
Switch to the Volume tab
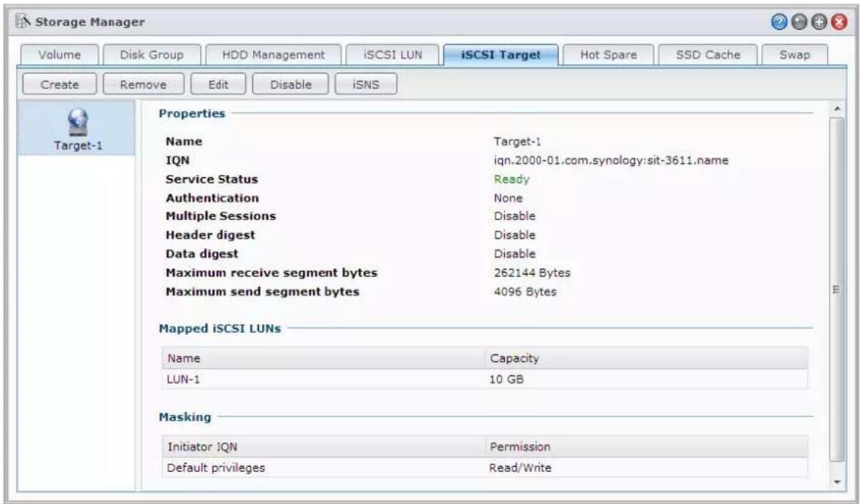click(59, 55)
